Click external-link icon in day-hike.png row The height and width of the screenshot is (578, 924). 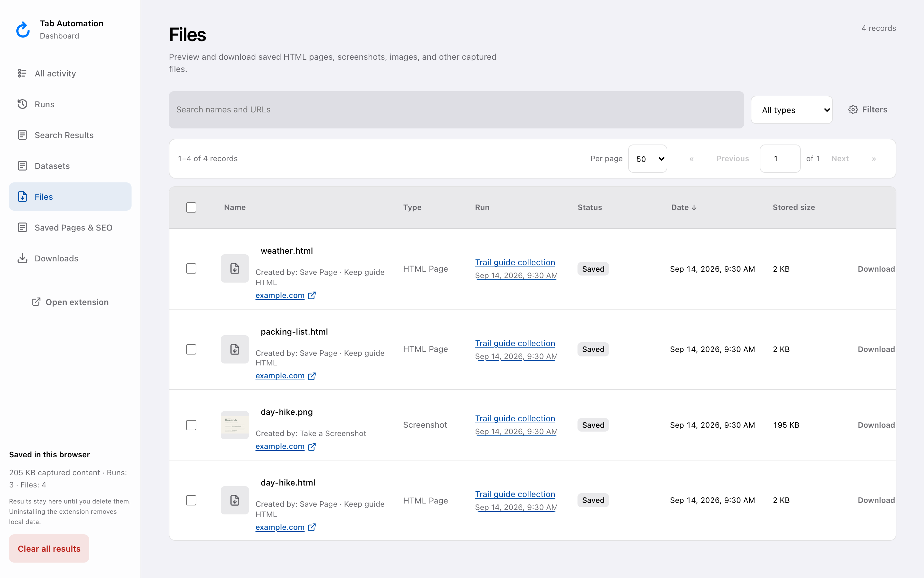[x=312, y=446]
